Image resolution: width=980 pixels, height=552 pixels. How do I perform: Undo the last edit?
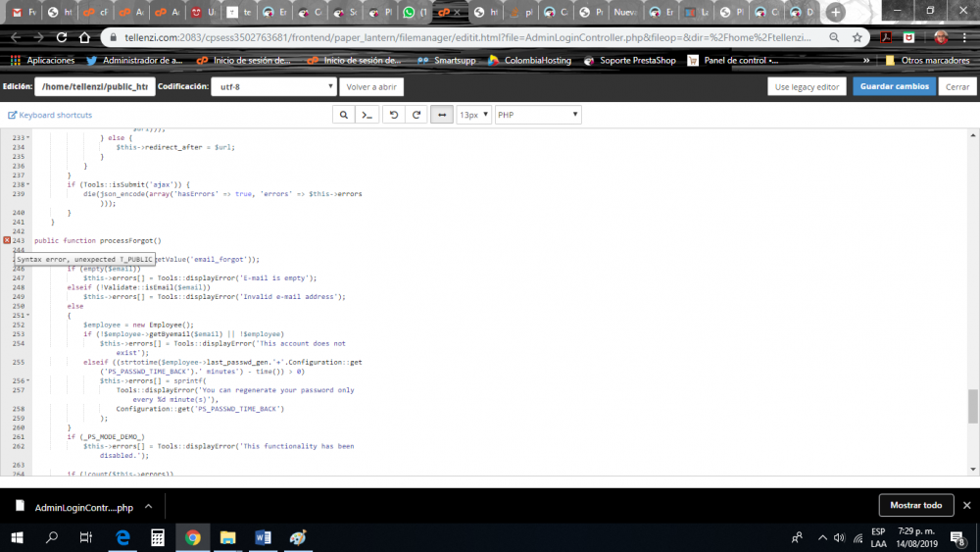click(394, 115)
